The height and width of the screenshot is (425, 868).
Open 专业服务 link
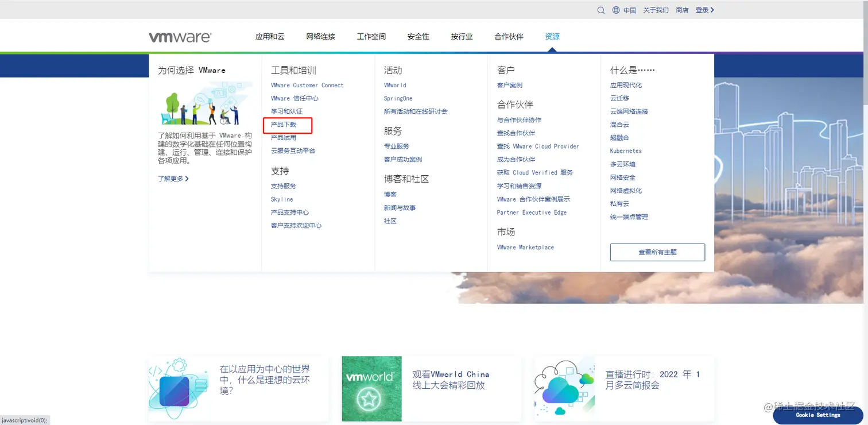[x=397, y=146]
